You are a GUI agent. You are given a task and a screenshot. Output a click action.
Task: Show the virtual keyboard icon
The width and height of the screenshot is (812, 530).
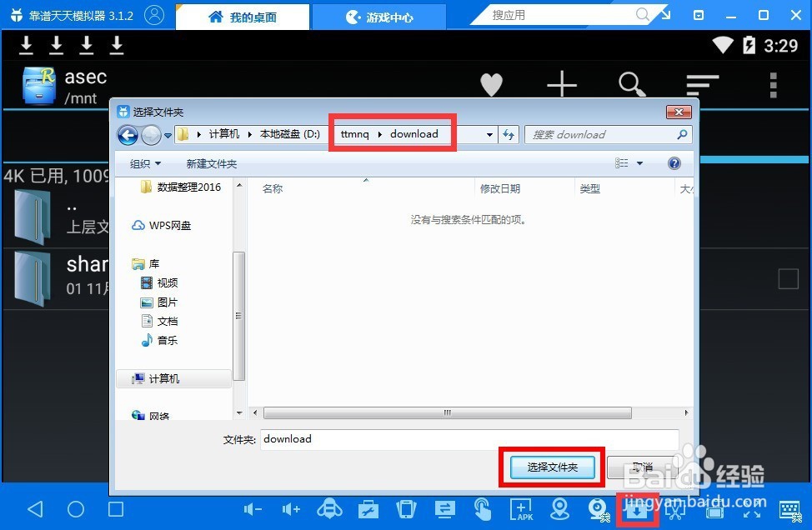[x=789, y=509]
